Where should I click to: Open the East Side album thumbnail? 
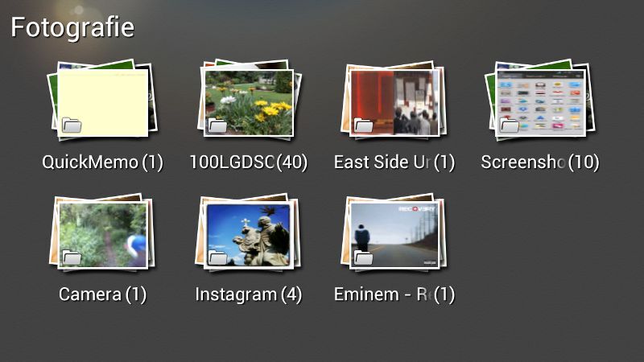tap(394, 100)
